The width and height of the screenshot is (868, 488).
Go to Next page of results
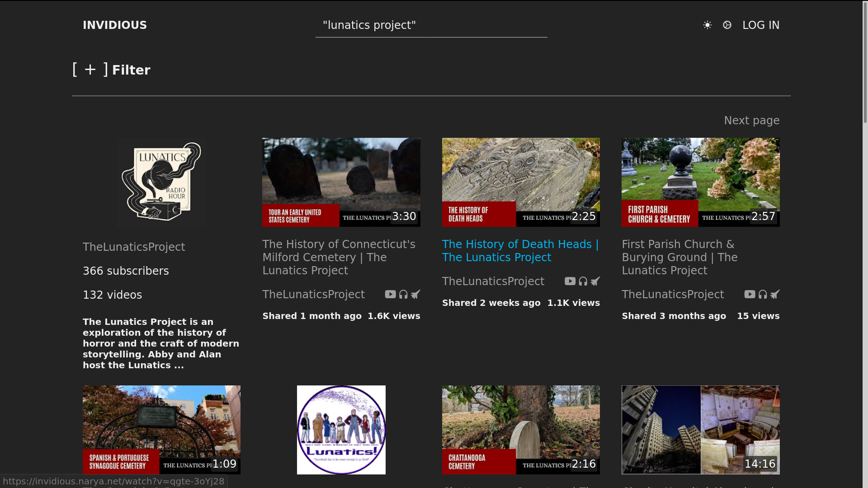pyautogui.click(x=751, y=121)
